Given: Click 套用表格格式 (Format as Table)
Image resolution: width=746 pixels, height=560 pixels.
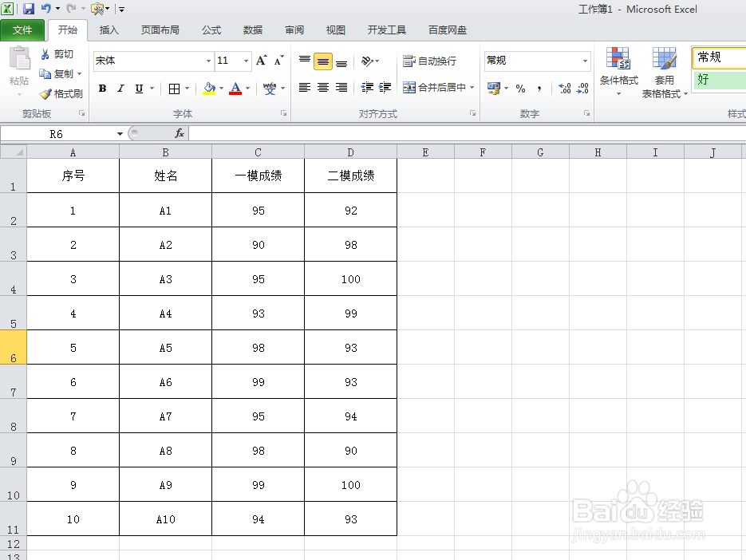Looking at the screenshot, I should coord(665,72).
